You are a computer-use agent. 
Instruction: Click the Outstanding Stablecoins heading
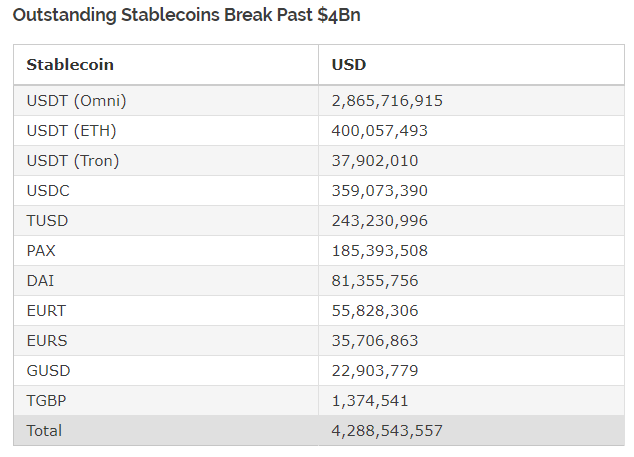(x=186, y=15)
